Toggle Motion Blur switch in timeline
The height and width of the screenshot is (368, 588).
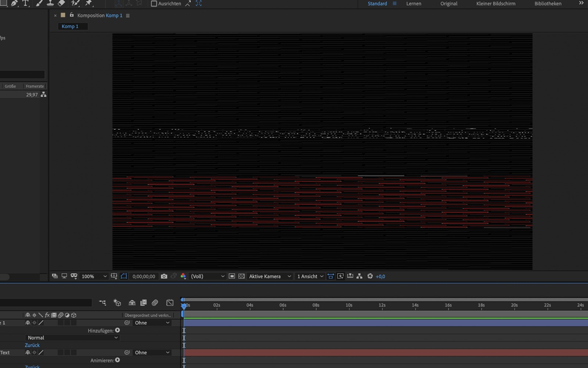coord(155,303)
